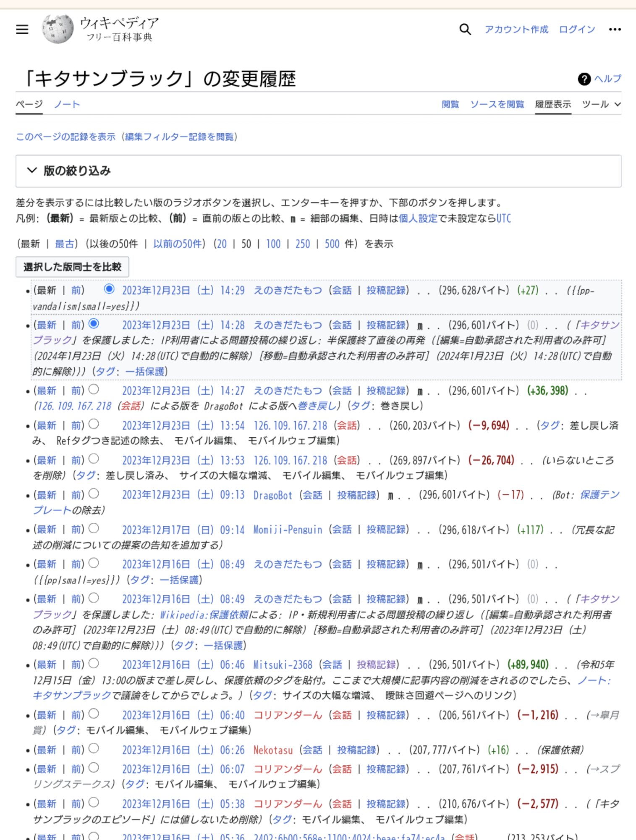Switch to the ノート tab
This screenshot has width=636, height=840.
tap(67, 104)
